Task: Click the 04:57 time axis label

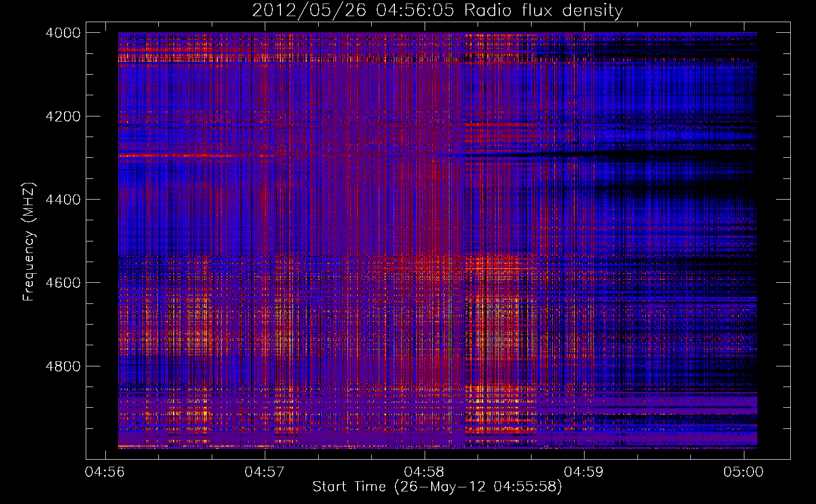Action: pos(264,472)
